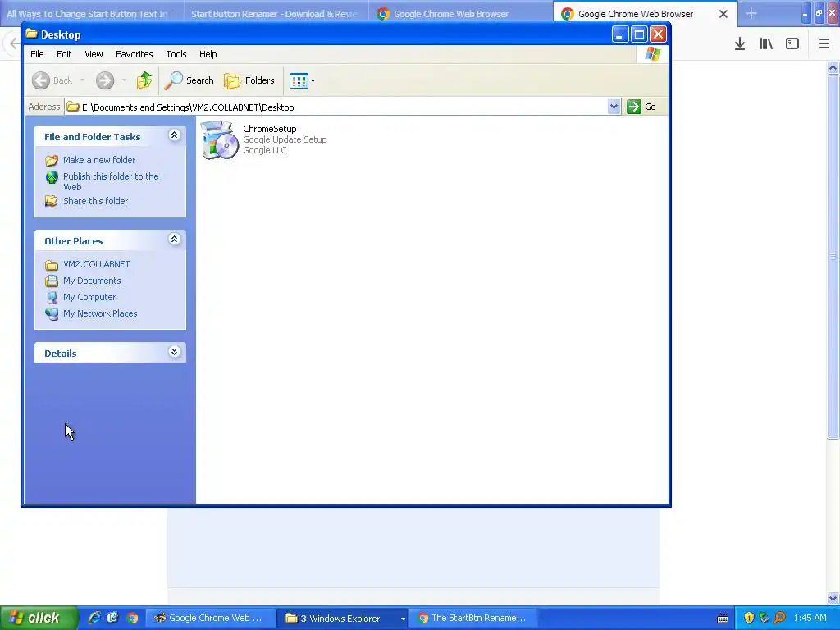Click the Start button labeled click
The image size is (840, 630).
point(39,618)
